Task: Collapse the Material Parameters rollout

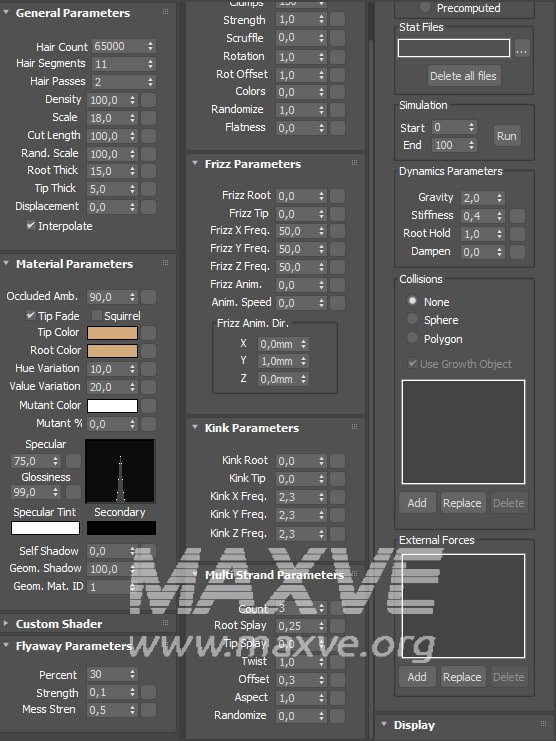Action: (x=6, y=263)
